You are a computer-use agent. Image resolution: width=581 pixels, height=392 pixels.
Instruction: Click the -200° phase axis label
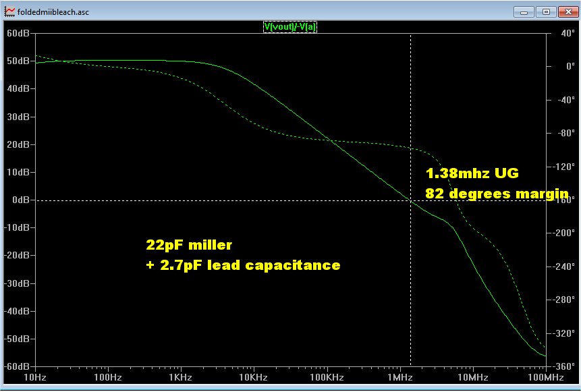click(563, 233)
